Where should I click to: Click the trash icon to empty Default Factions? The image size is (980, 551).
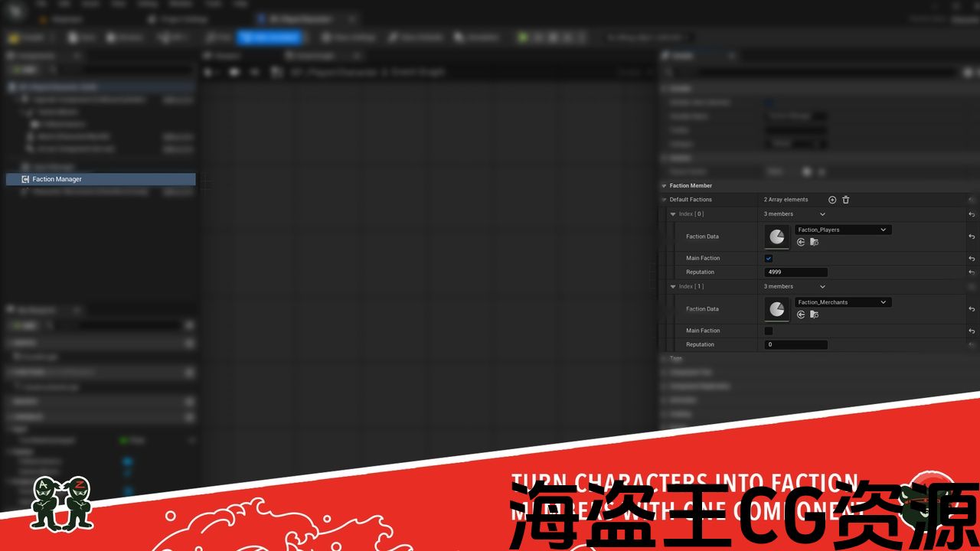pos(846,200)
